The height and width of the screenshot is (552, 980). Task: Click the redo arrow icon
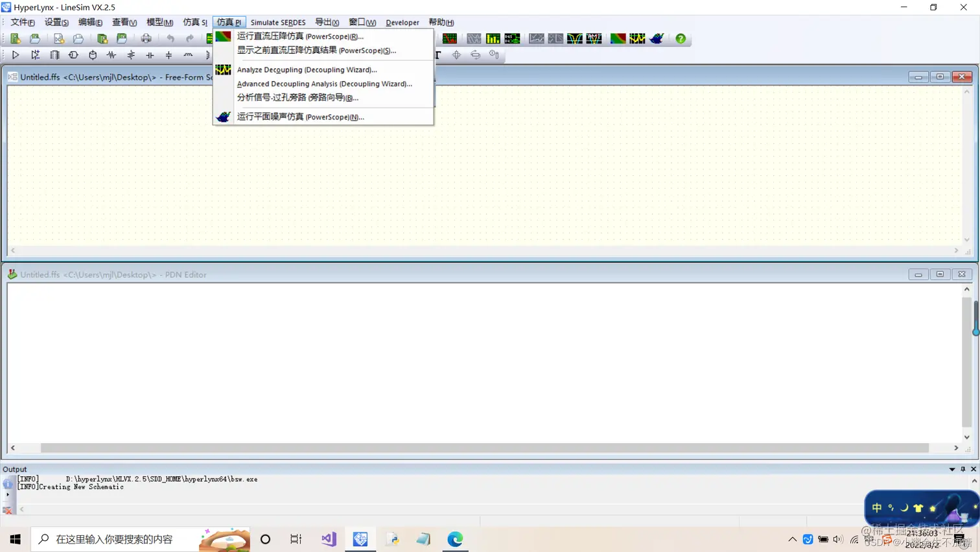tap(189, 39)
